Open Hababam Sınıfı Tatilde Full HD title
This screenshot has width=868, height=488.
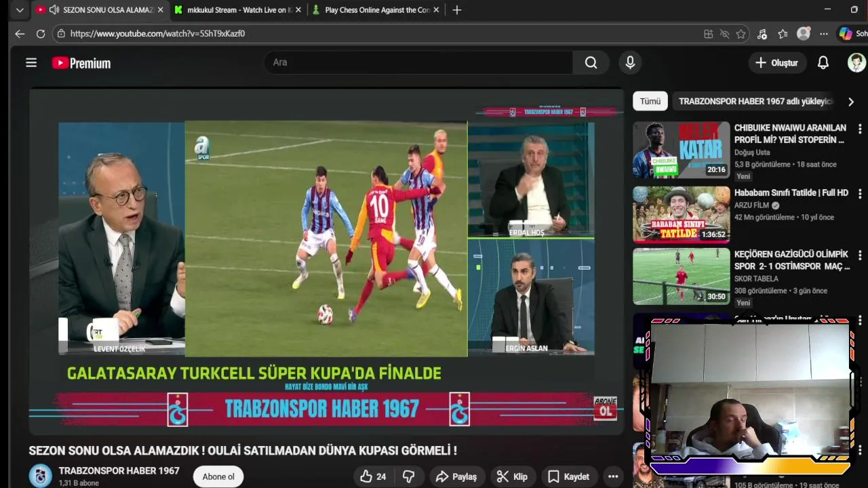coord(791,192)
